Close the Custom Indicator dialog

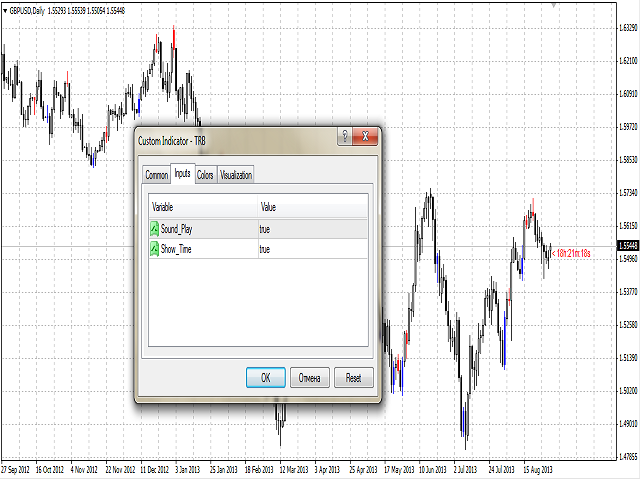[367, 139]
